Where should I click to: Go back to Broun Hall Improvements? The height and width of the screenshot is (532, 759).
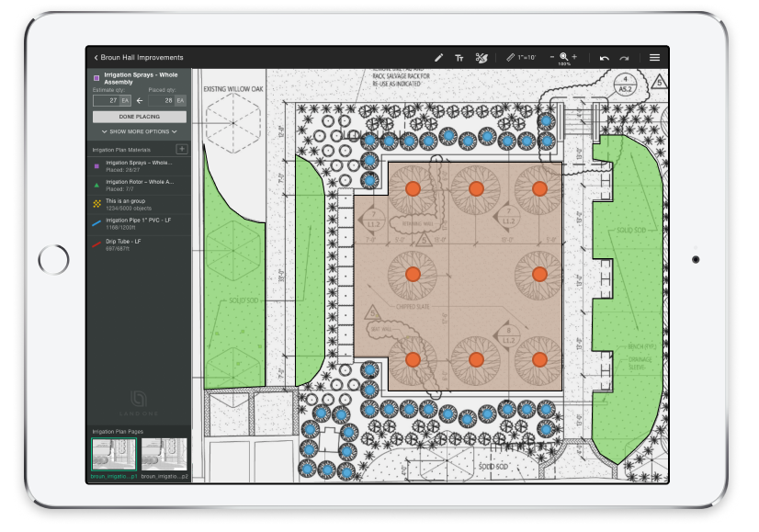tap(139, 57)
